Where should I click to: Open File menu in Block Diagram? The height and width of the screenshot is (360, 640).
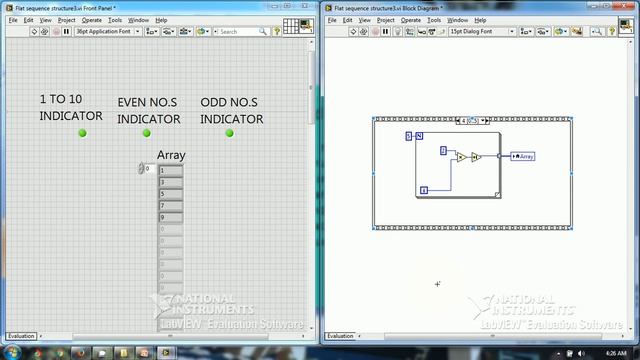pyautogui.click(x=332, y=20)
